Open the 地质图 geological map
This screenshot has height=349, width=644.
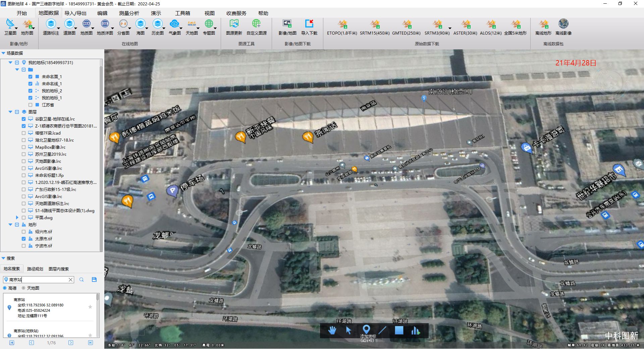[x=86, y=27]
